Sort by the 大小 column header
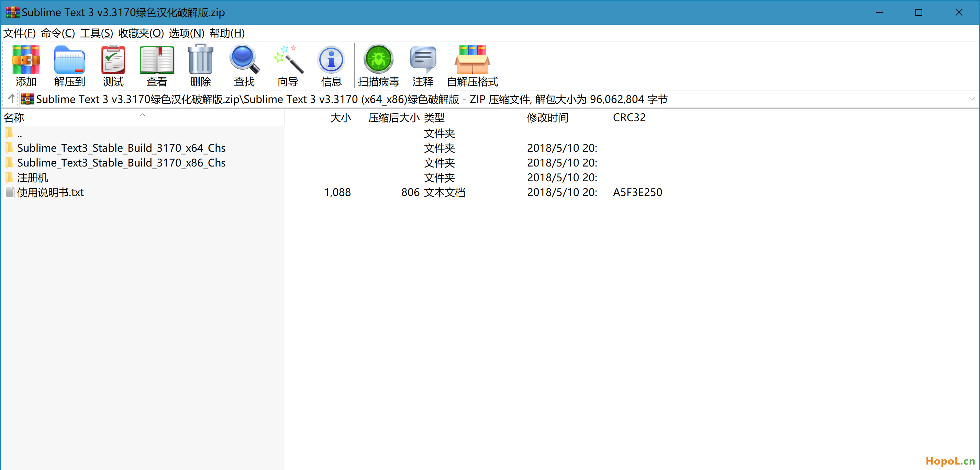Screen dimensions: 980x470 (319, 117)
